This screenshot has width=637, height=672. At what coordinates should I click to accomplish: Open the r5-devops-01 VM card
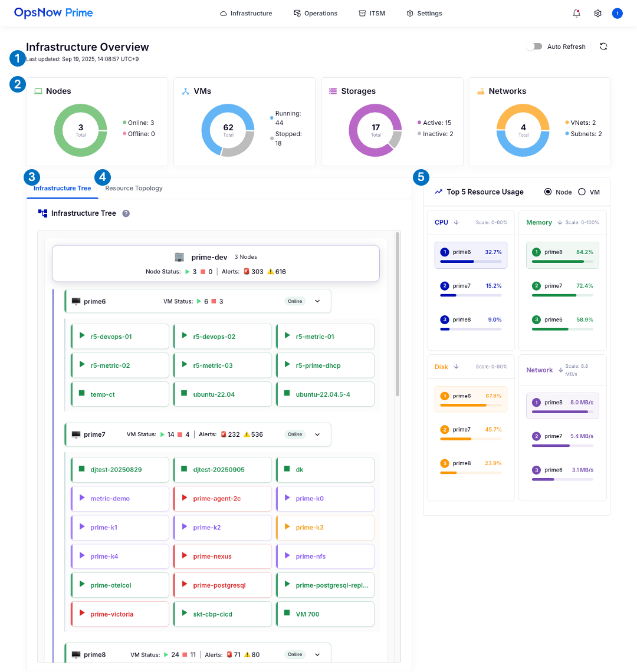(120, 337)
